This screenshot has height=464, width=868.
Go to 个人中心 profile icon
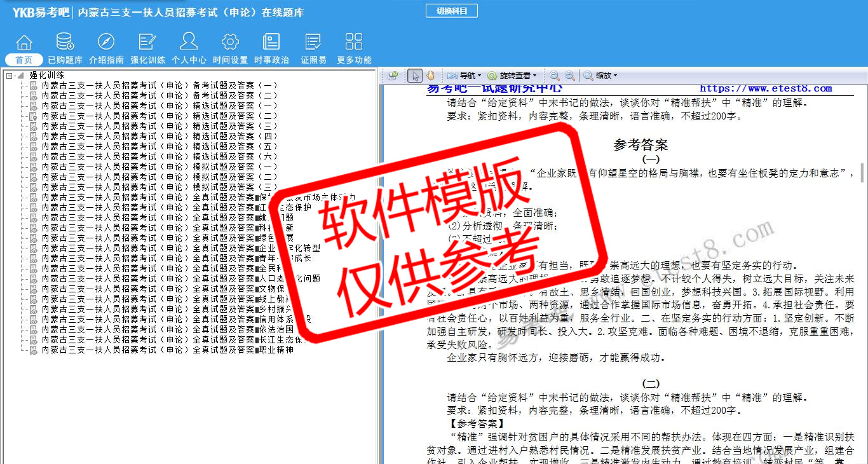189,43
